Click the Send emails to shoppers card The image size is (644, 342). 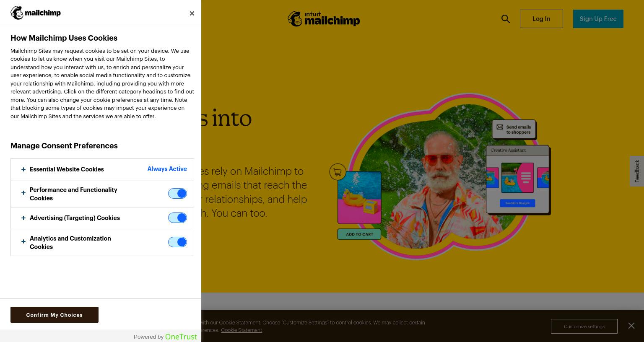[514, 130]
